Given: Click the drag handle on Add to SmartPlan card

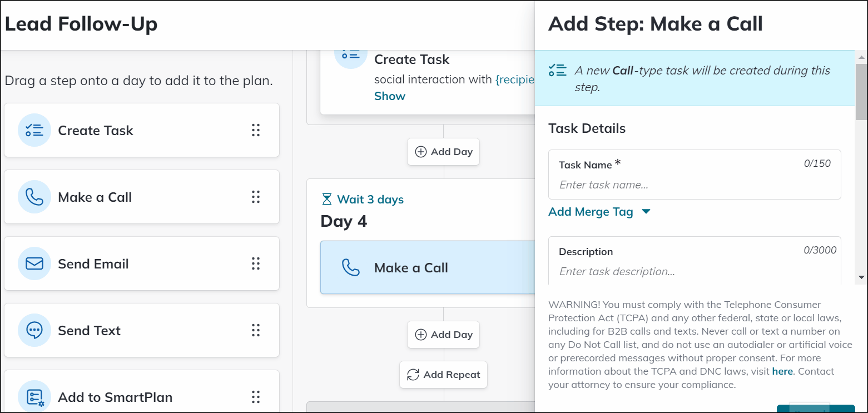Looking at the screenshot, I should 256,397.
